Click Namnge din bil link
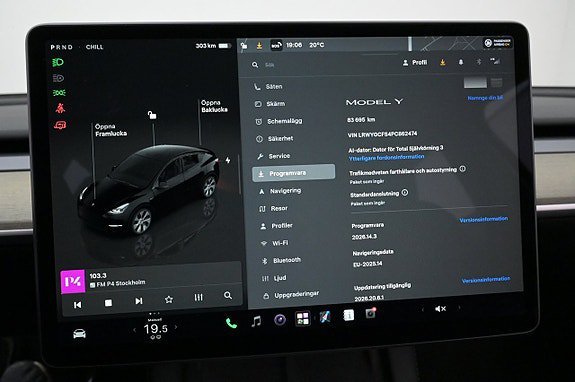 pos(485,98)
